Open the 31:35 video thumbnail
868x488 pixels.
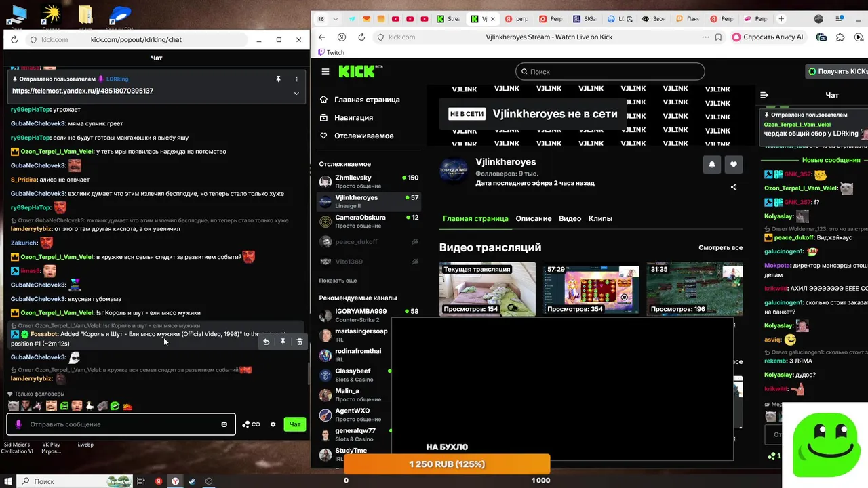(694, 289)
